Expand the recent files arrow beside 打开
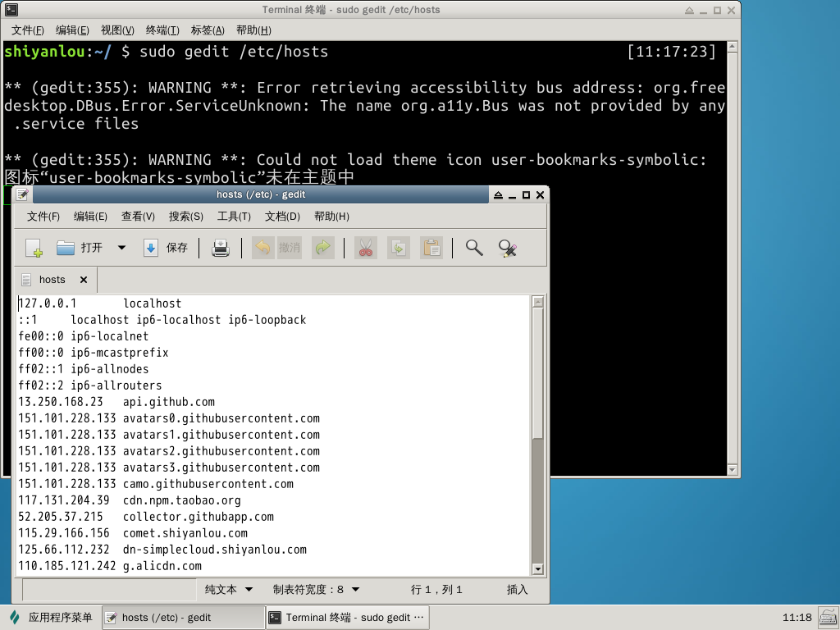This screenshot has width=840, height=630. point(121,248)
